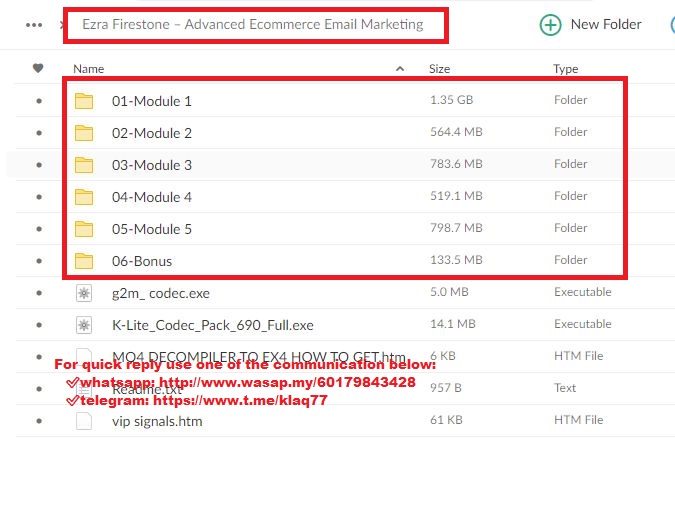Select vip signals.htm file name
This screenshot has width=675, height=530.
157,421
